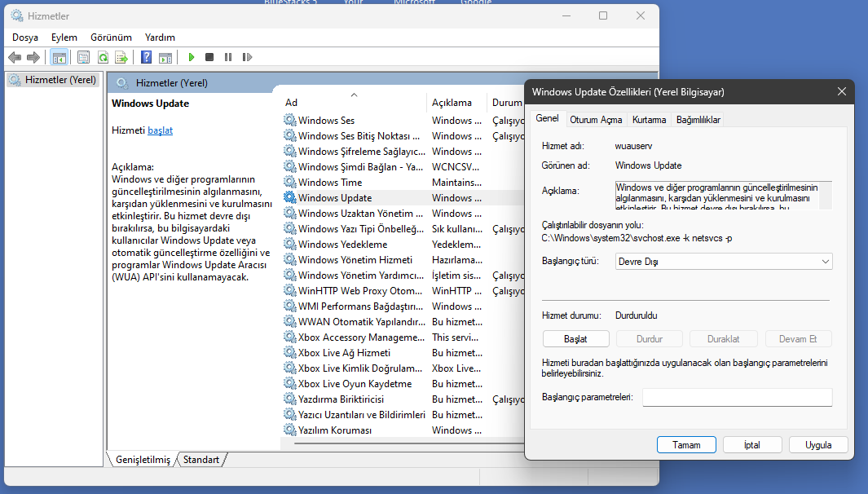Click the İptal button
The height and width of the screenshot is (494, 868).
point(751,445)
